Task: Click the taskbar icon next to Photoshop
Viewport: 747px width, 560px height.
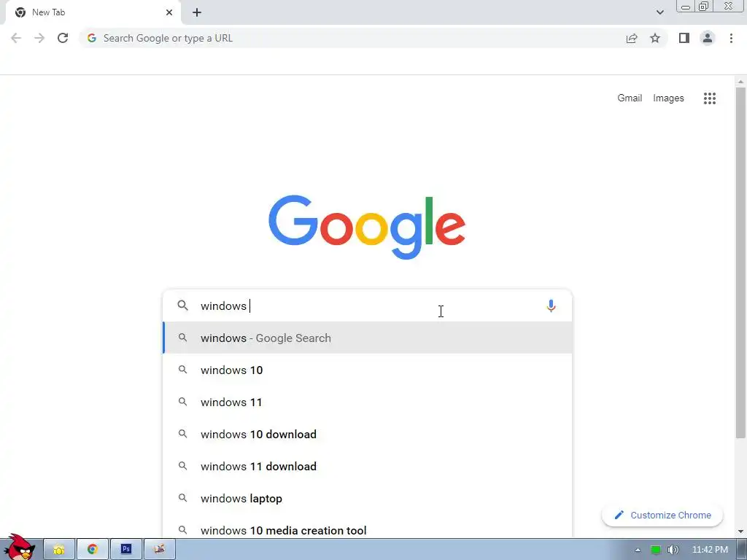Action: (160, 550)
